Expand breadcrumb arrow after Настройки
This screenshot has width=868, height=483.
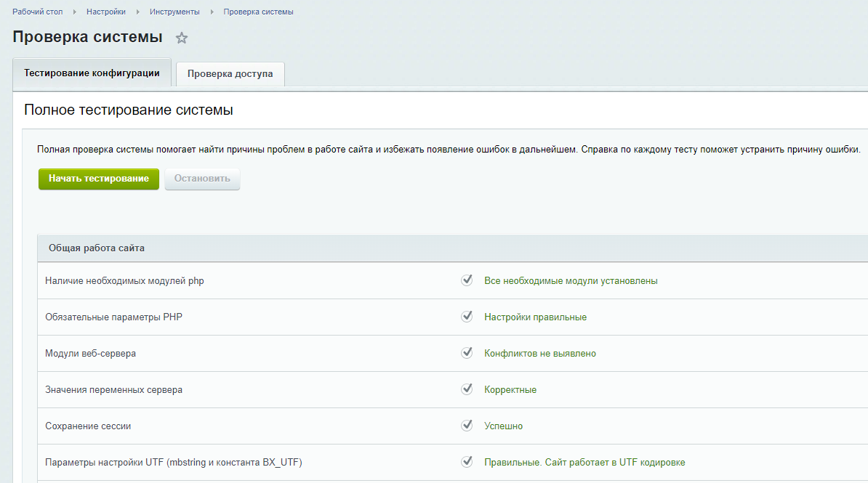point(138,12)
